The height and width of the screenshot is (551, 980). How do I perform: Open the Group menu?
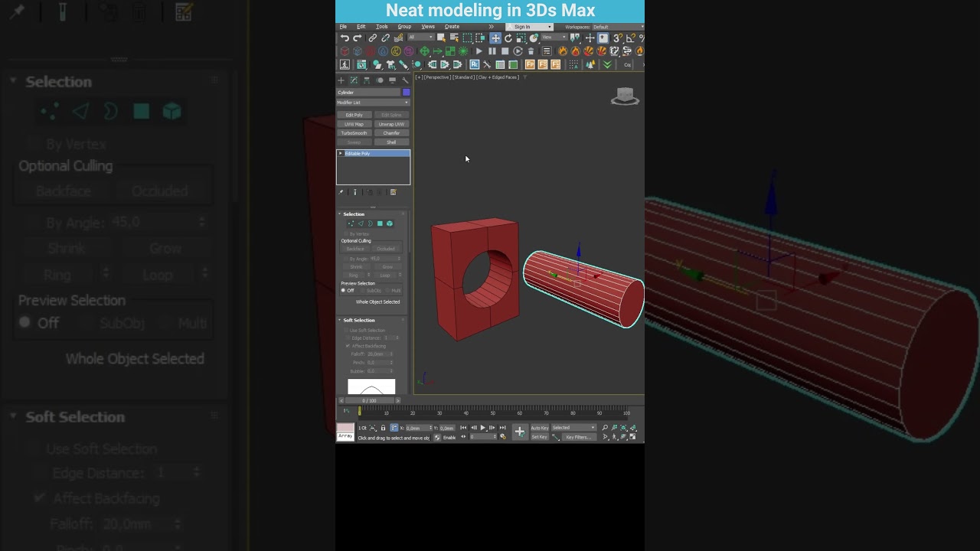404,27
